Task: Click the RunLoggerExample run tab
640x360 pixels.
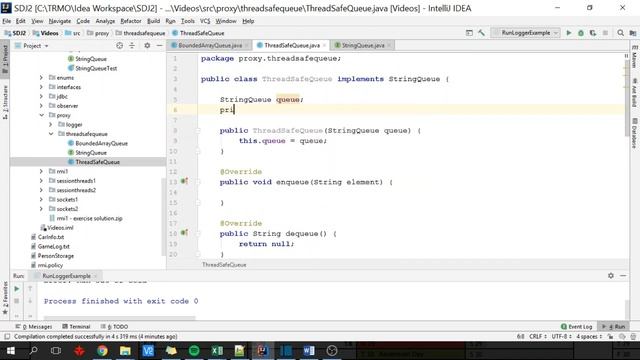Action: 67,276
